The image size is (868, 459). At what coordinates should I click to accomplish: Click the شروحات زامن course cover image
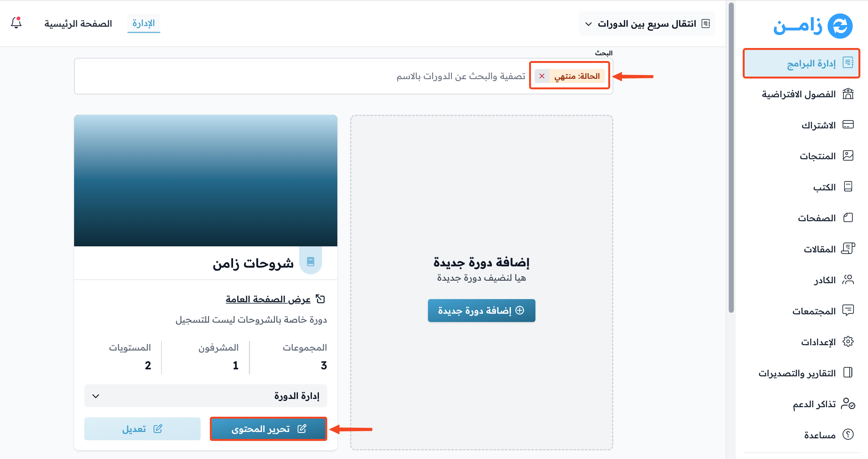[x=205, y=181]
